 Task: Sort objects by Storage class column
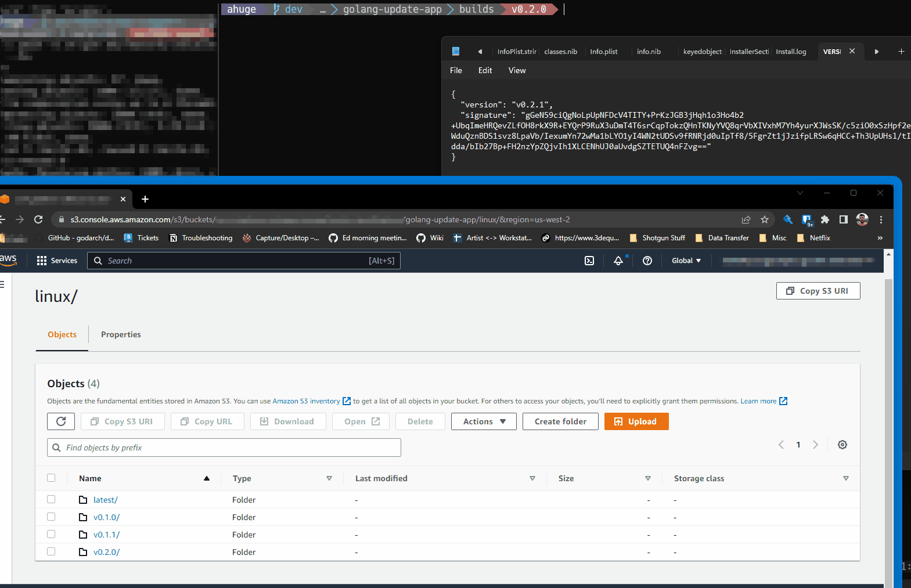tap(846, 478)
